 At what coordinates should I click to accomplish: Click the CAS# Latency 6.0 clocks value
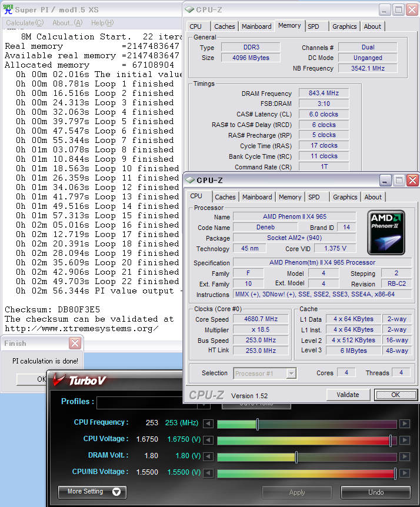click(324, 114)
